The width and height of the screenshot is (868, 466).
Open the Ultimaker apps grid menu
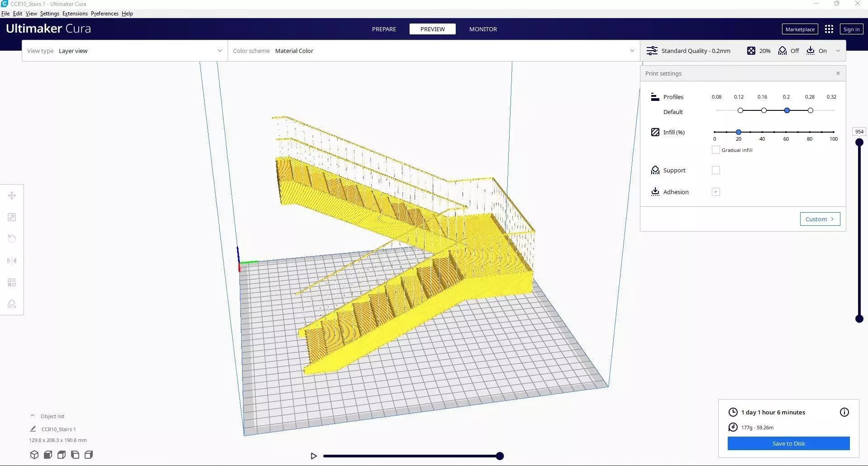tap(829, 29)
